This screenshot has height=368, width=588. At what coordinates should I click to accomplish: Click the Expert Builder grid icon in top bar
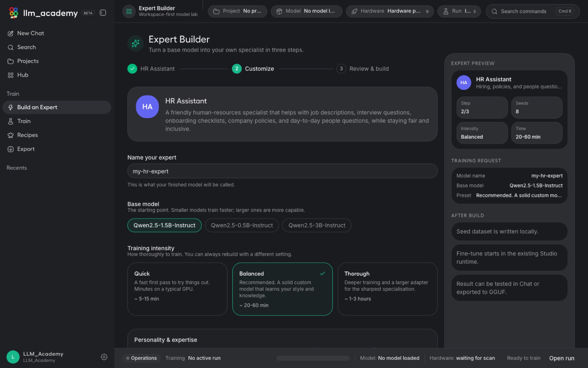[x=129, y=11]
